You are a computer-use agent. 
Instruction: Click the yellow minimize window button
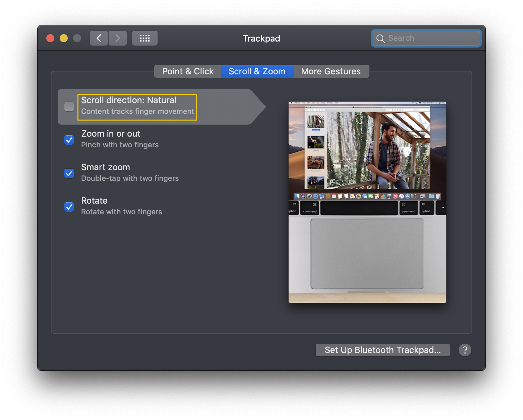pyautogui.click(x=63, y=38)
